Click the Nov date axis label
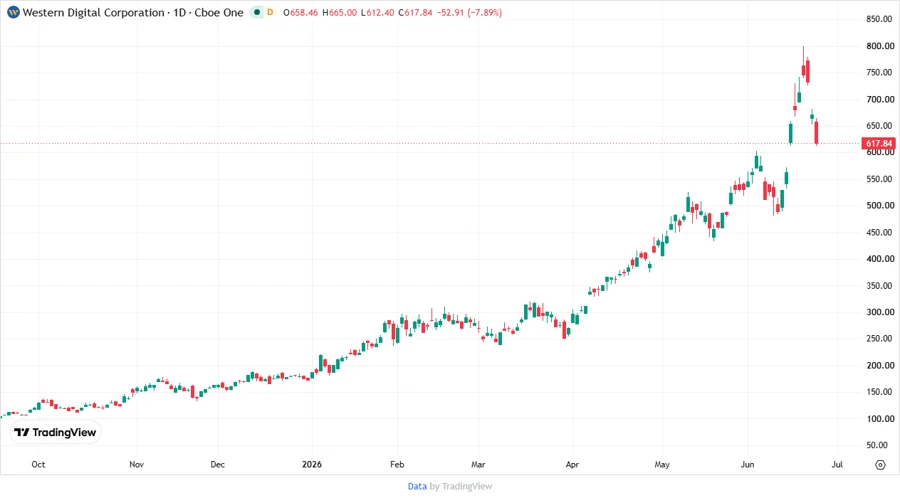Screen dimensions: 900x498 point(136,464)
